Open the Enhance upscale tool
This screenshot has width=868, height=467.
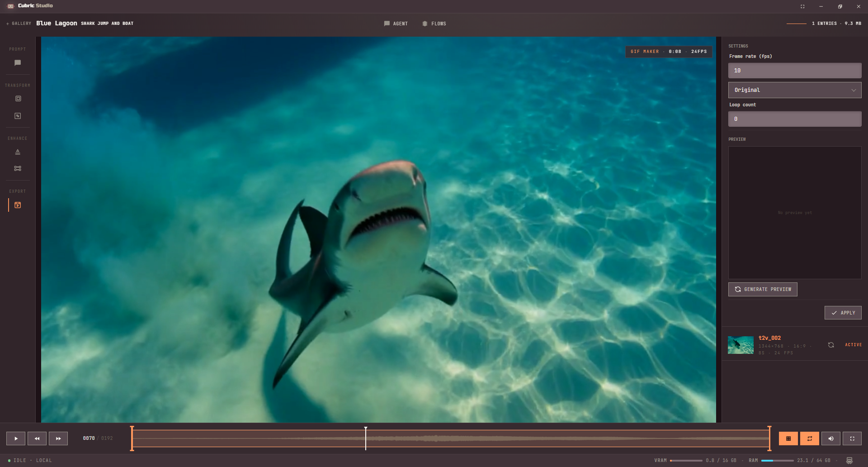(18, 152)
